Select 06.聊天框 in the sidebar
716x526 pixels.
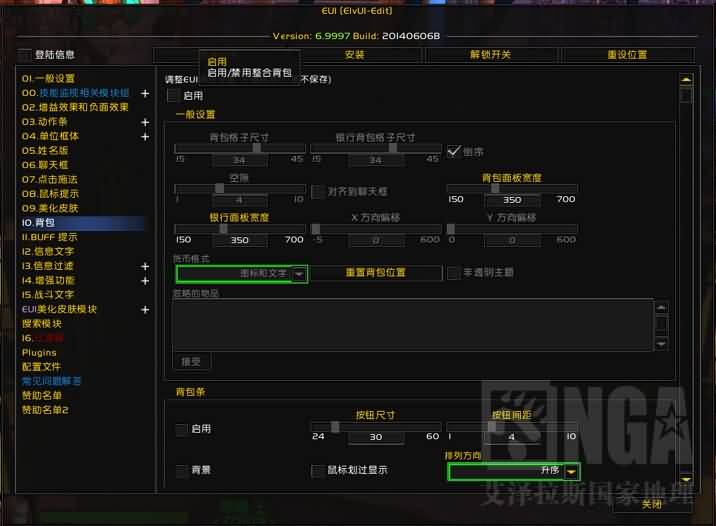[x=45, y=165]
